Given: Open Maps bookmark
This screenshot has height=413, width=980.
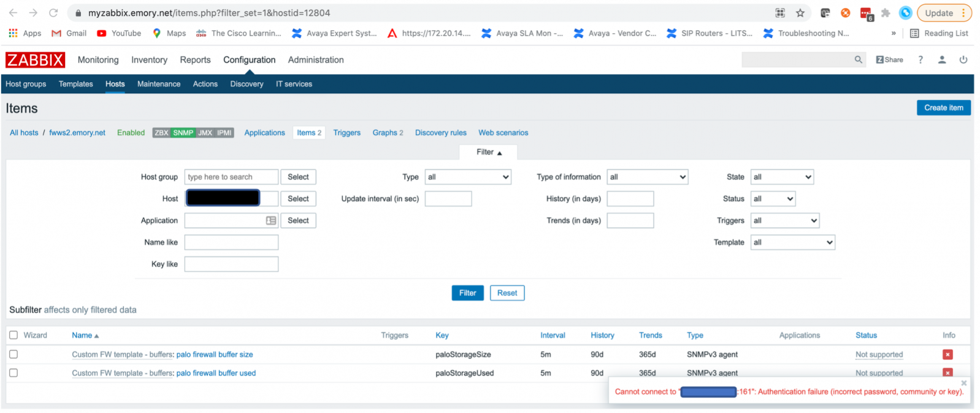Looking at the screenshot, I should (169, 33).
